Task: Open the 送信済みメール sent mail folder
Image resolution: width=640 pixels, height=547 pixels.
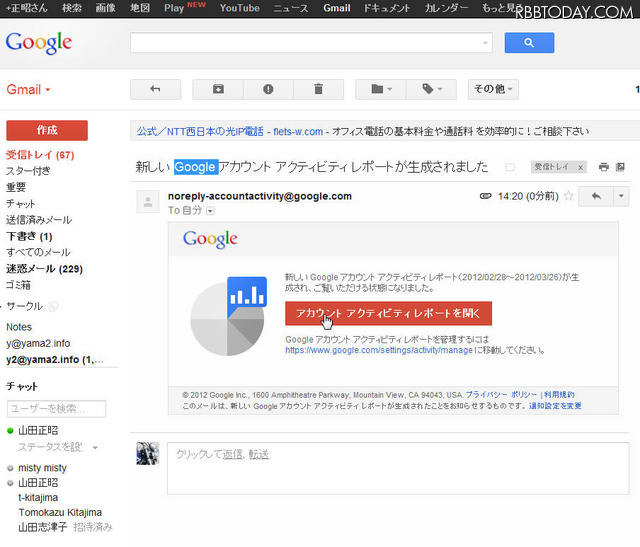Action: click(x=39, y=220)
